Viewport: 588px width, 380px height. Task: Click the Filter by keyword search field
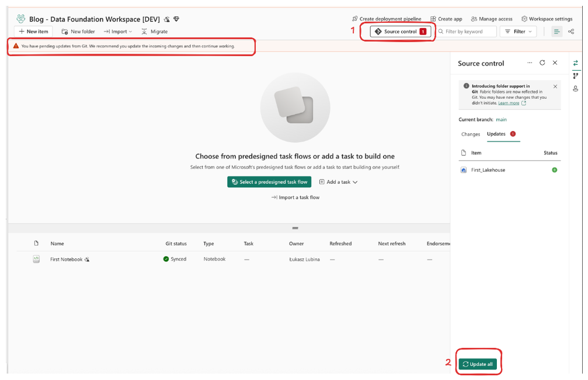(469, 32)
